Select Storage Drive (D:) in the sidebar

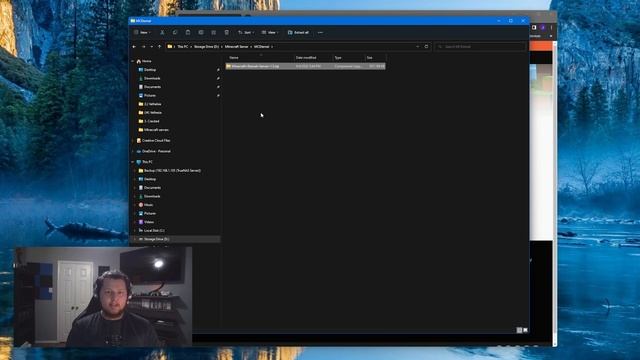coord(156,239)
